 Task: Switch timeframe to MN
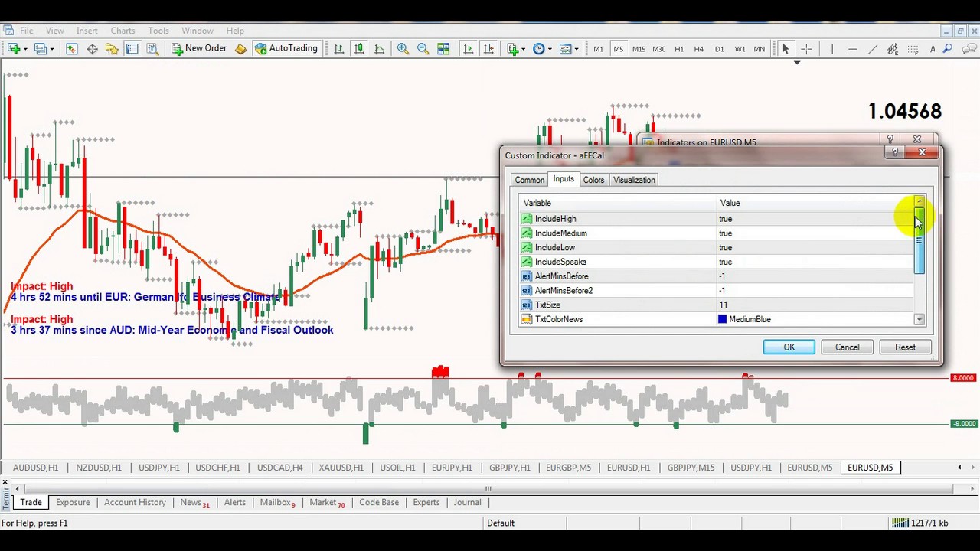[759, 49]
